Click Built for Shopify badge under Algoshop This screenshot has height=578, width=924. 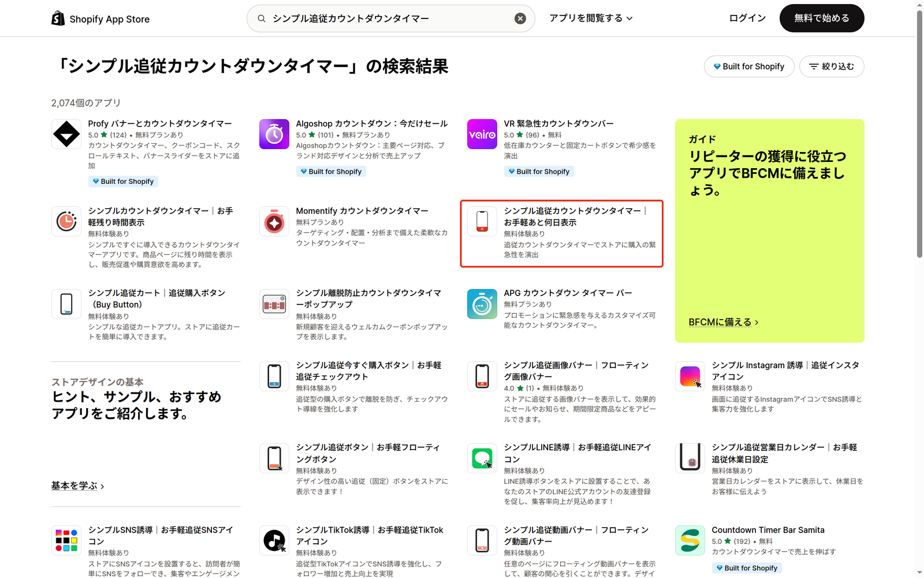pyautogui.click(x=331, y=172)
